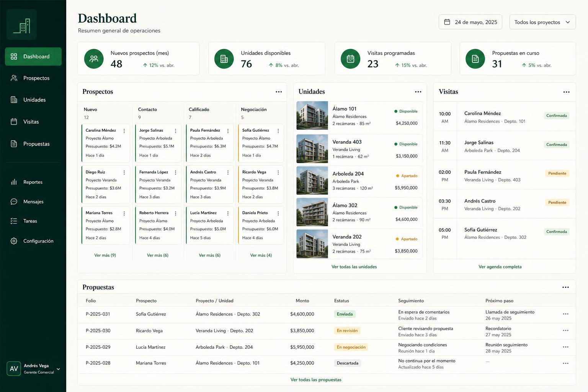Image resolution: width=588 pixels, height=392 pixels.
Task: Open the Todos los proyectos dropdown
Action: 542,22
